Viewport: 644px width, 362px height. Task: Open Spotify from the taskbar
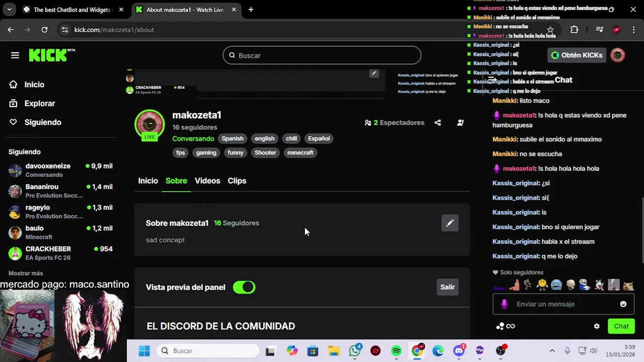point(396,351)
